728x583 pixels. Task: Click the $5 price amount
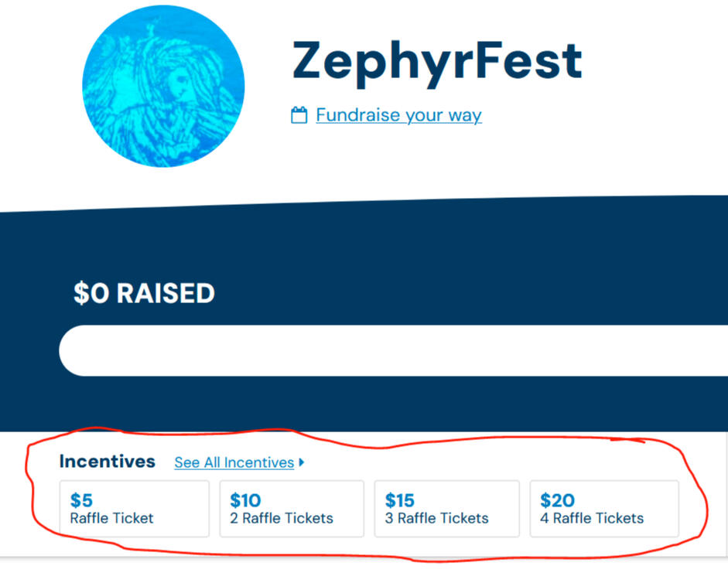[x=81, y=500]
